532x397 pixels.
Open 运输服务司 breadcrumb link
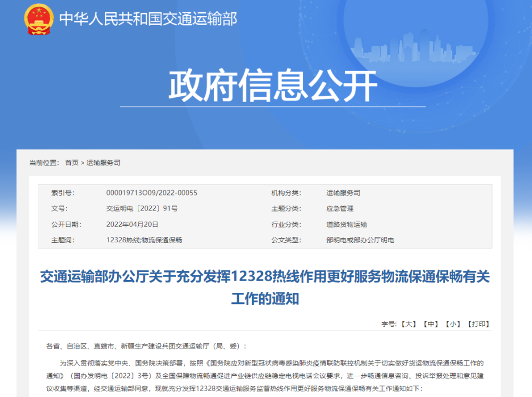point(103,163)
